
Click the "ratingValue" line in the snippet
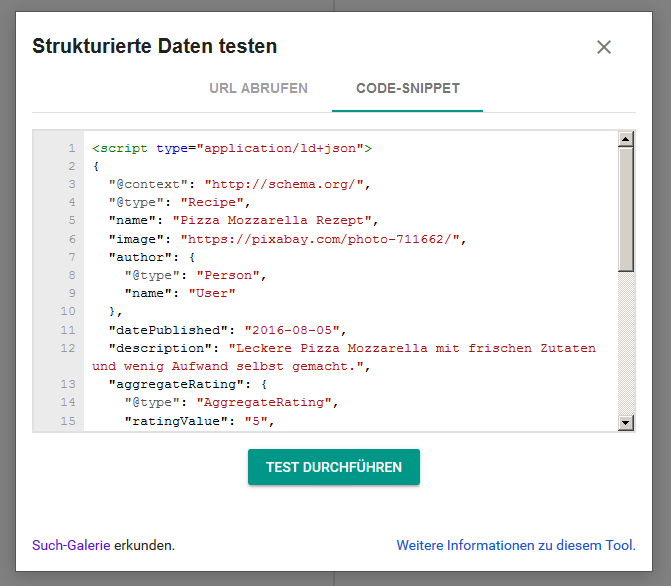199,421
